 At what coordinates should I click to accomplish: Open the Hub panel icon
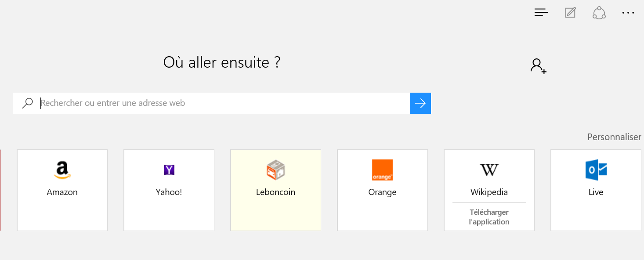click(x=541, y=13)
